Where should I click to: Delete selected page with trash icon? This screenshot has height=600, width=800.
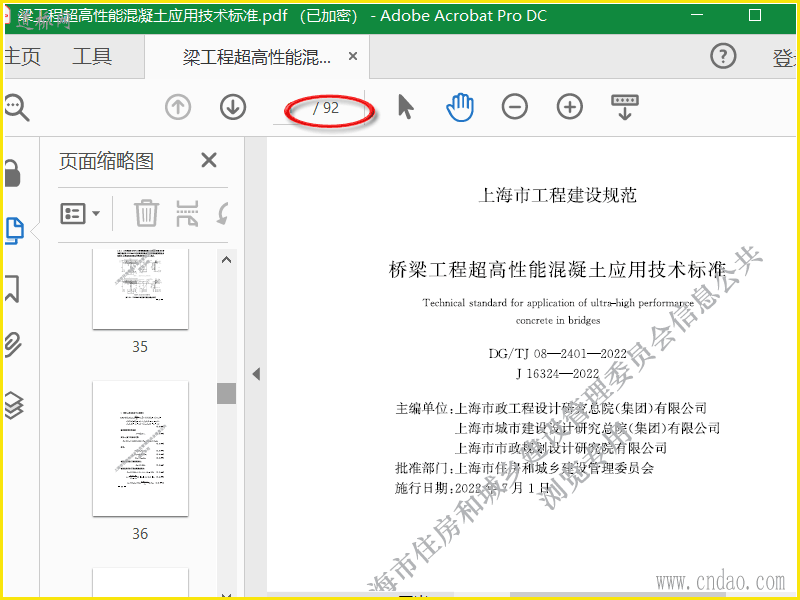coord(146,213)
